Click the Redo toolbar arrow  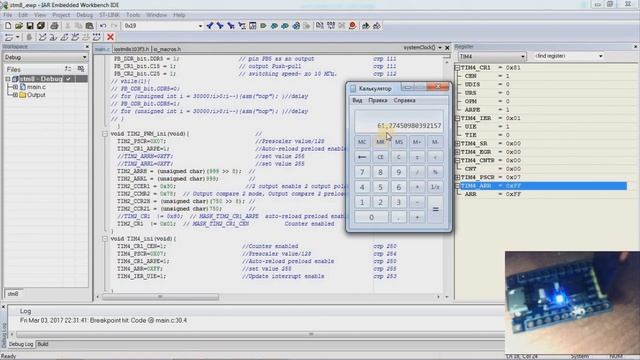pos(114,26)
